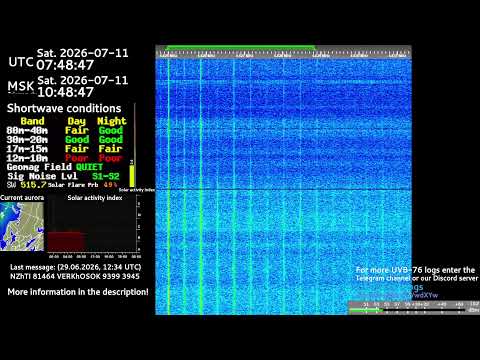Click the green passband bar above the frequency scale
480x360 pixels.
tap(241, 48)
